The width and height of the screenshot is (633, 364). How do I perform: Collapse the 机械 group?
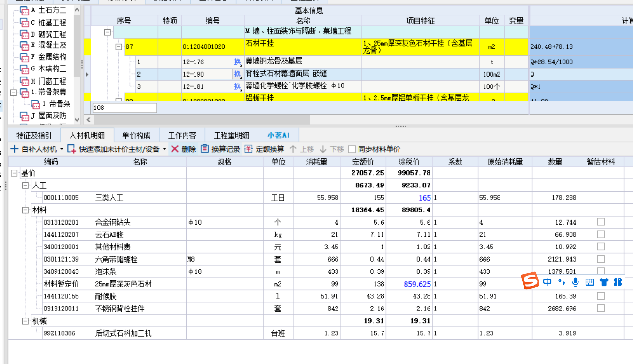(x=25, y=321)
